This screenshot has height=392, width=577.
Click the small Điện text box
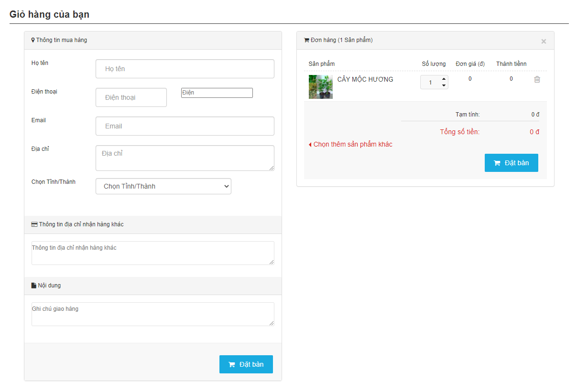[x=217, y=93]
